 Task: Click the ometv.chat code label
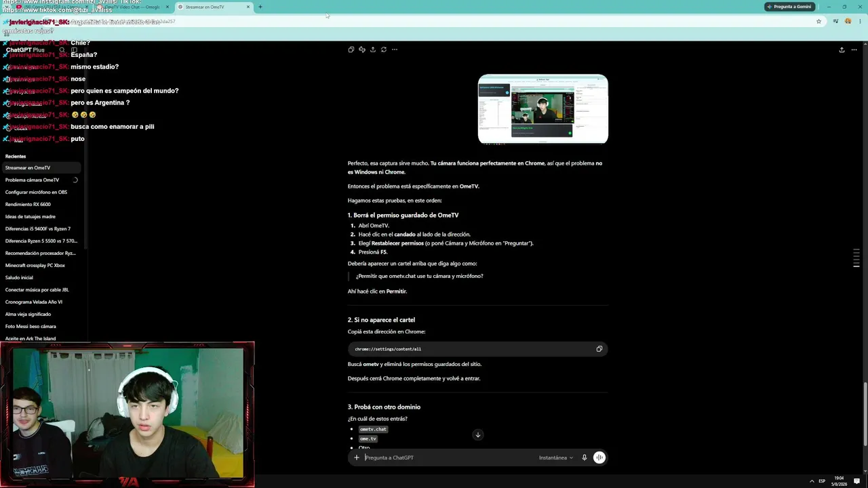tap(373, 429)
